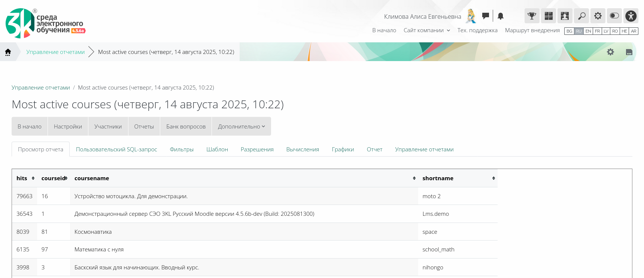Open the Графики tab
644x278 pixels.
click(x=343, y=149)
